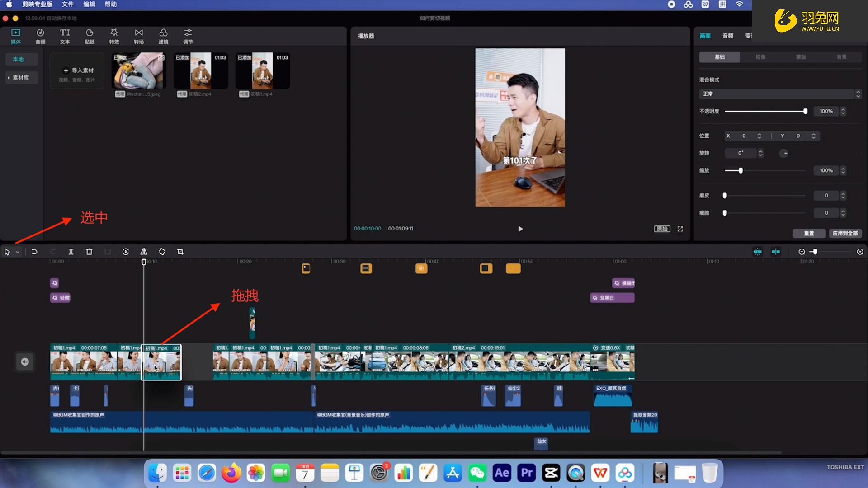The image size is (868, 488).
Task: Open Finder from the dock
Action: click(x=157, y=473)
